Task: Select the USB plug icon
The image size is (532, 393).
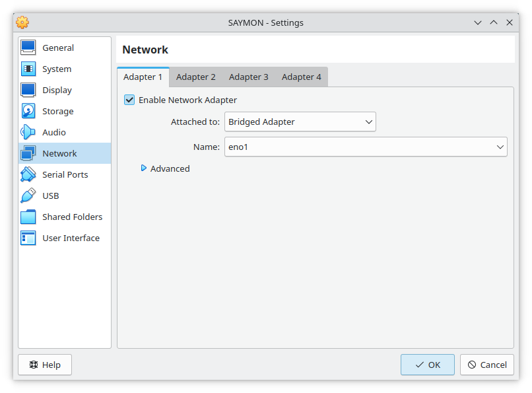Action: (28, 196)
